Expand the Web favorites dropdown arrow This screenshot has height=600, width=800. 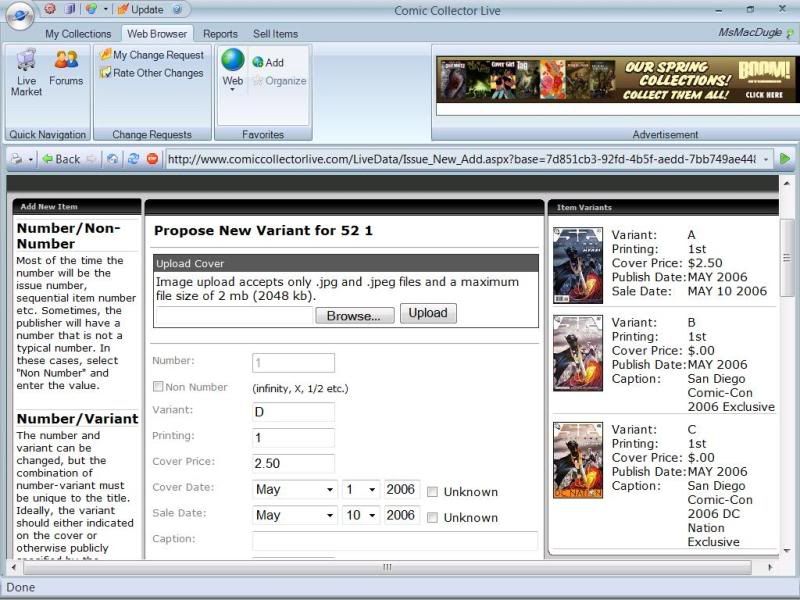(x=233, y=90)
